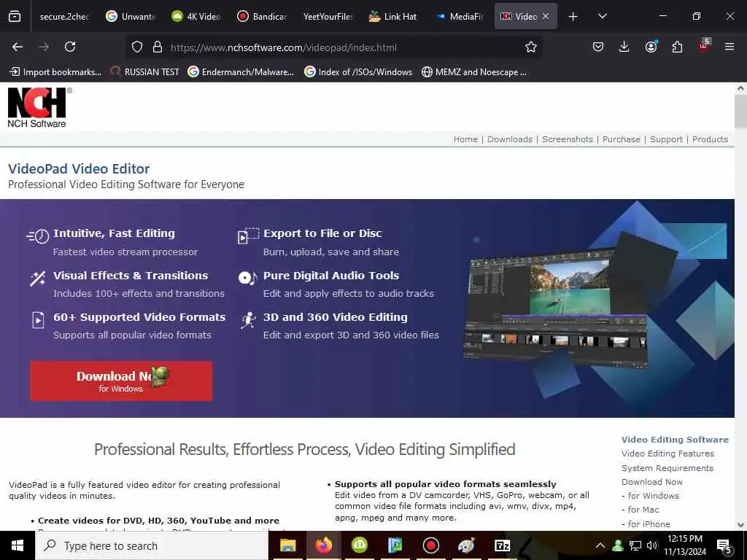Open the RUSSIAN TEST bookmark
Image resolution: width=747 pixels, height=560 pixels.
pos(145,72)
